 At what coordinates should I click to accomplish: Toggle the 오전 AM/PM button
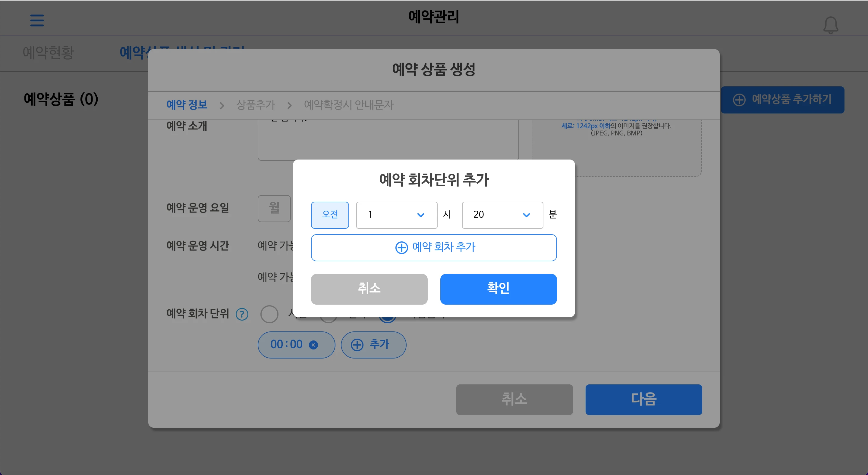329,215
